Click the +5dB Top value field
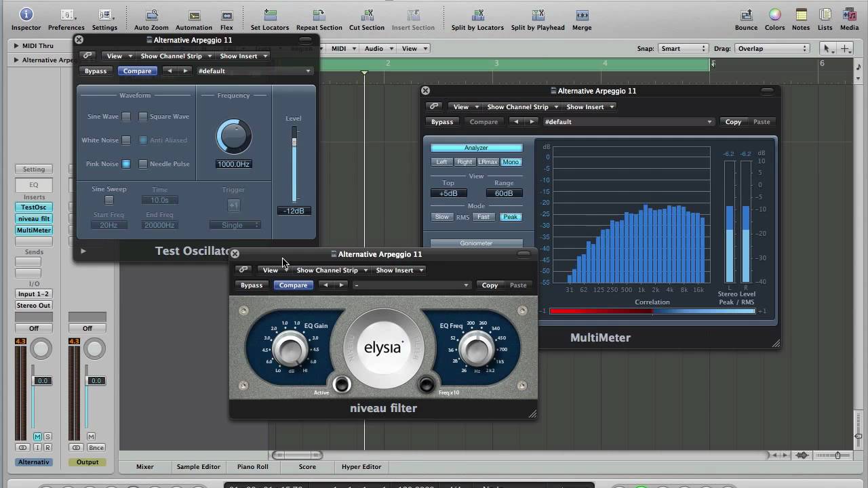The width and height of the screenshot is (868, 488). pyautogui.click(x=448, y=193)
